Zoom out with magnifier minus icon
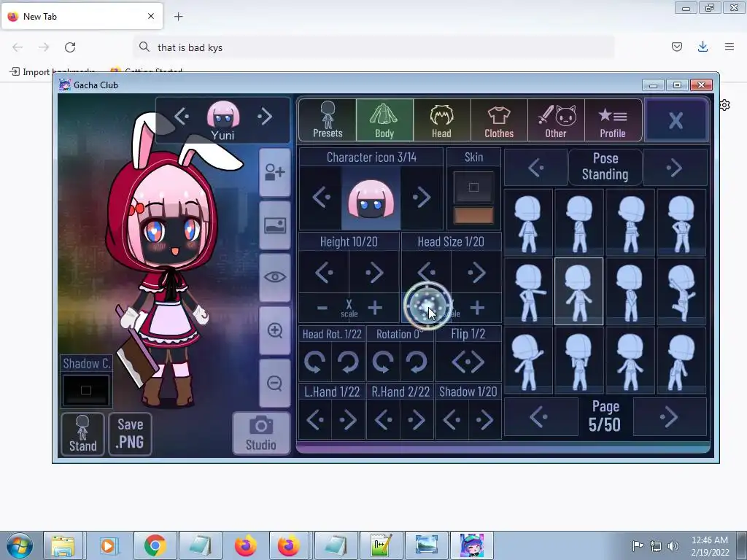Screen dimensions: 747x560 coord(275,383)
